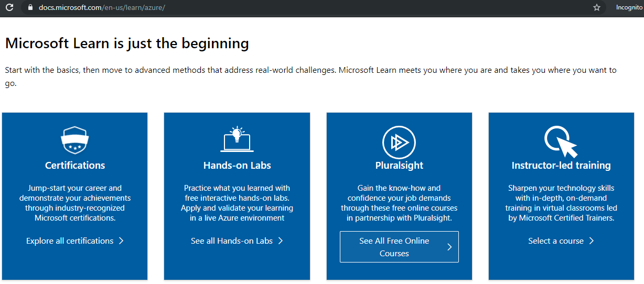The height and width of the screenshot is (284, 644).
Task: Click See All Free Online Courses button
Action: 399,247
